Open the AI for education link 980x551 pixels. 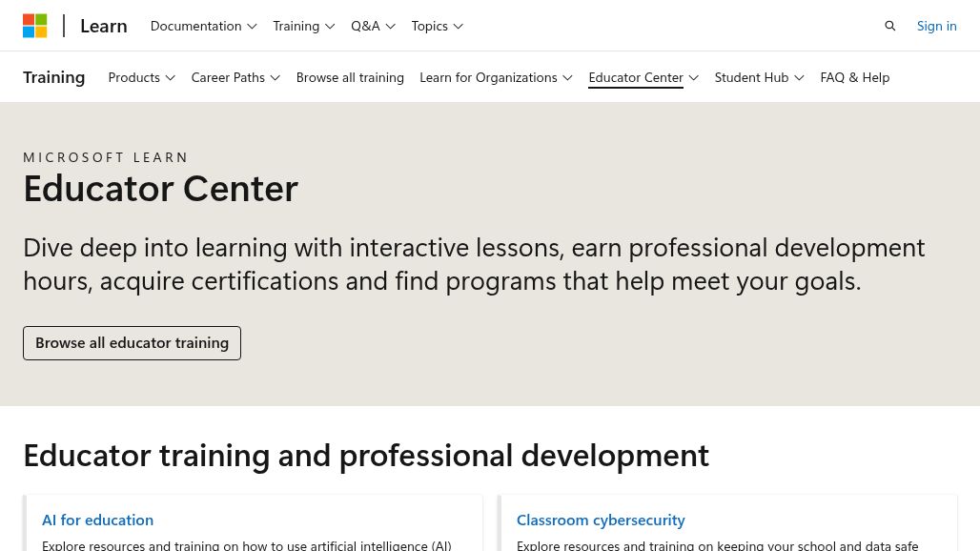pos(97,520)
